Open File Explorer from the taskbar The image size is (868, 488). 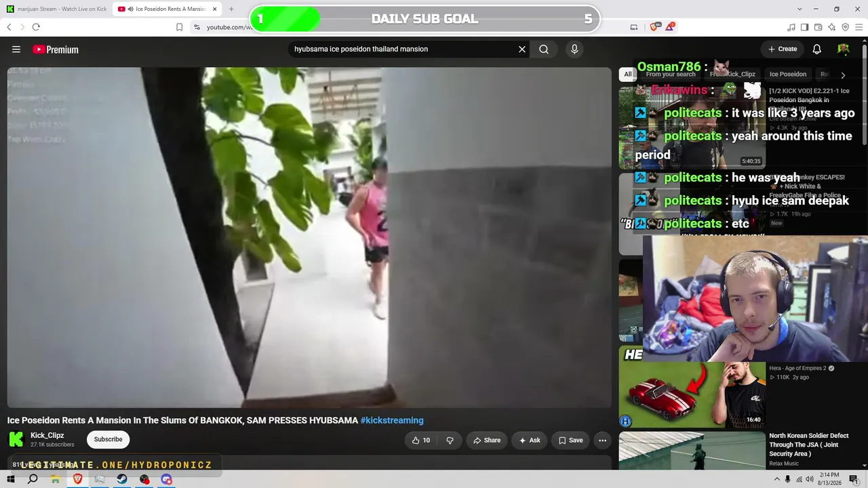[x=56, y=479]
